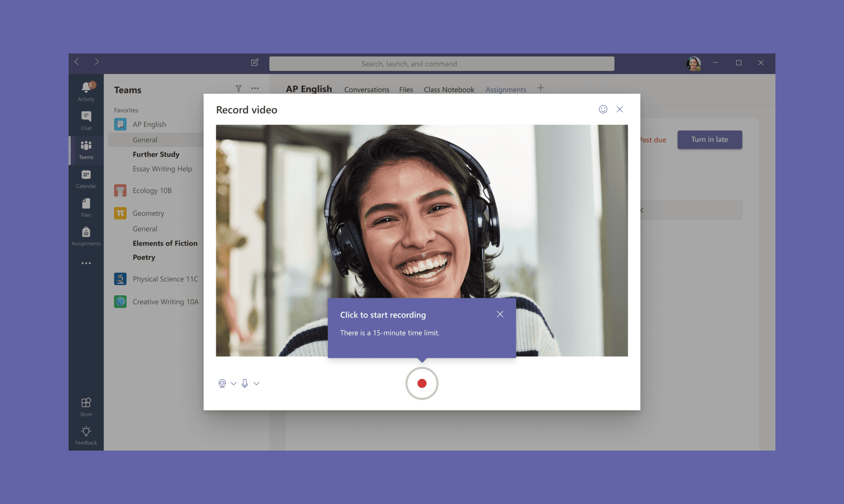Select the Ecology 10B team
844x504 pixels.
(x=152, y=191)
